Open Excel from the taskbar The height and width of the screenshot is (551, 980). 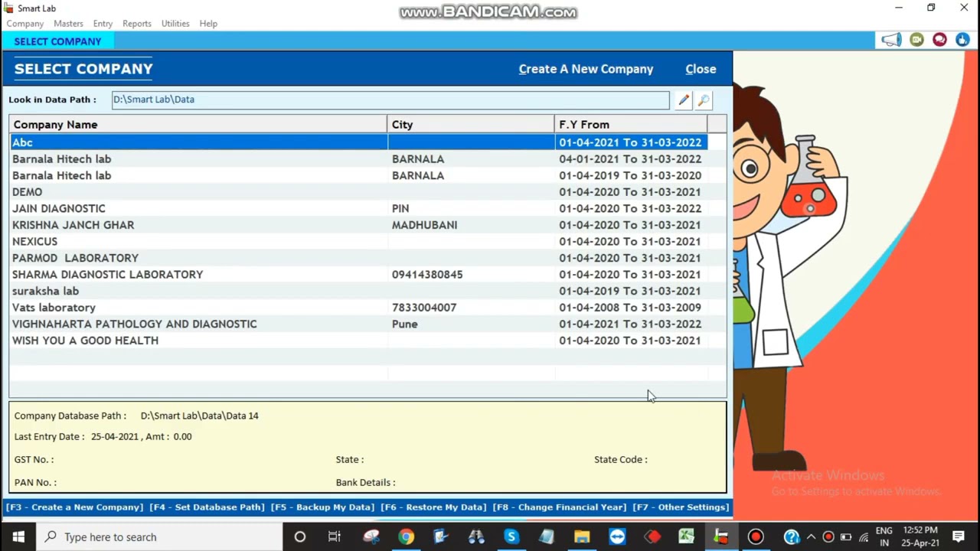coord(686,536)
